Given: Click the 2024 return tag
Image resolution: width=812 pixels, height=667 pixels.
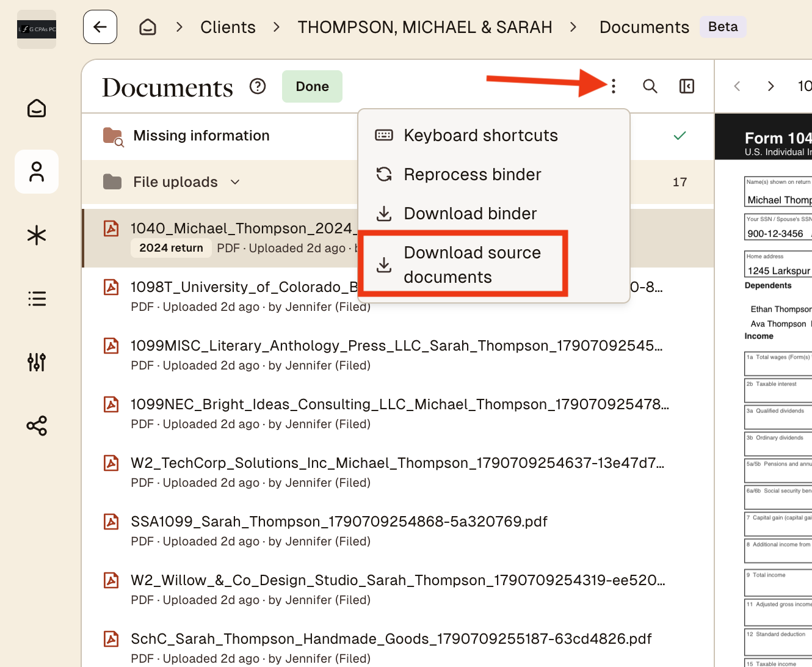Looking at the screenshot, I should [171, 248].
